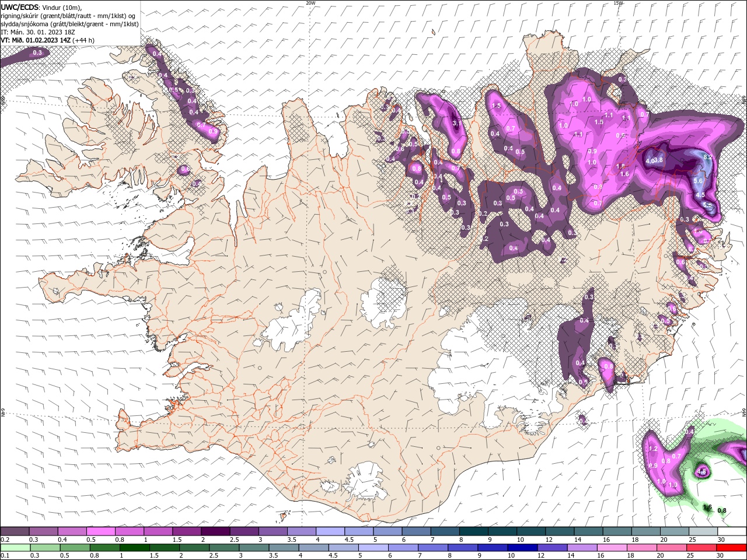Click the deep blue 10 rain legend swatch
The height and width of the screenshot is (560, 747).
click(523, 547)
